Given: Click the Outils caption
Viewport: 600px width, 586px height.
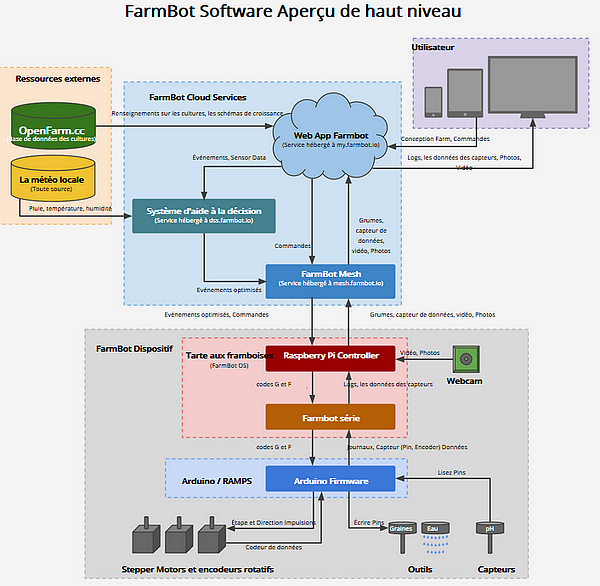Looking at the screenshot, I should 420,570.
